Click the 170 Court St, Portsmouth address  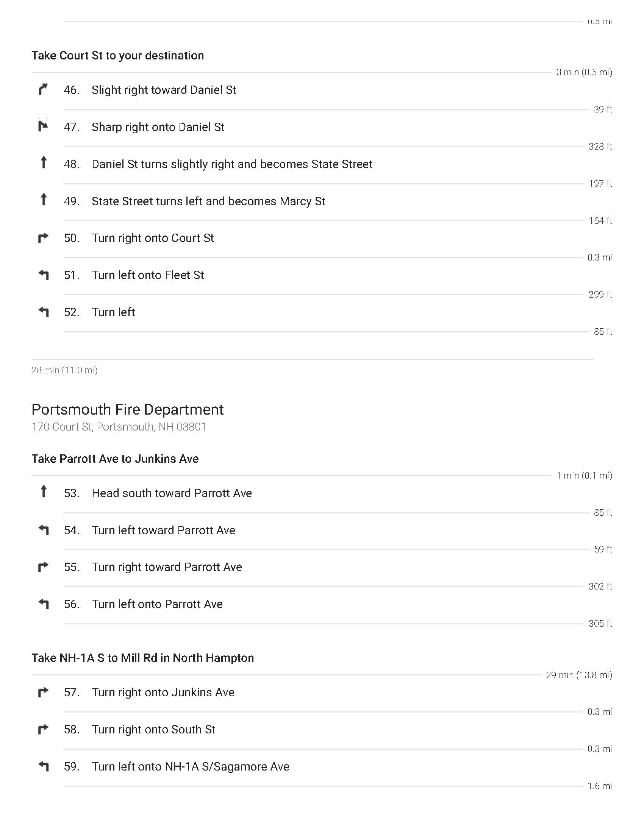[119, 427]
